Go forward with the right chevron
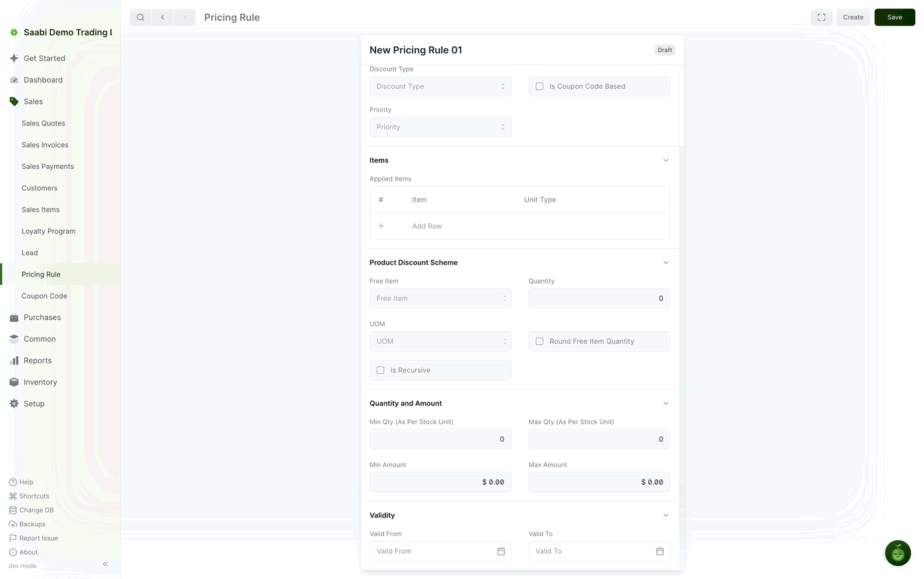This screenshot has height=579, width=924. [184, 17]
